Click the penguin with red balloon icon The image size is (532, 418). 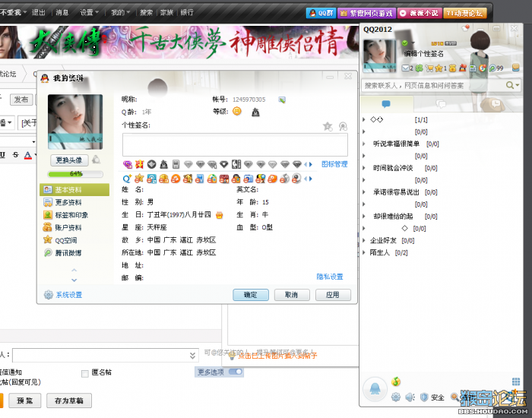click(x=462, y=68)
